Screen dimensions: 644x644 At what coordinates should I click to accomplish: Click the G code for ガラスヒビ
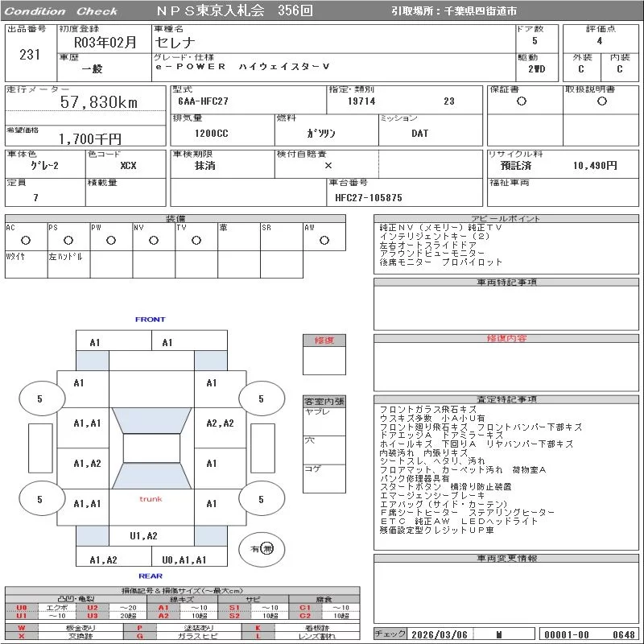[139, 636]
